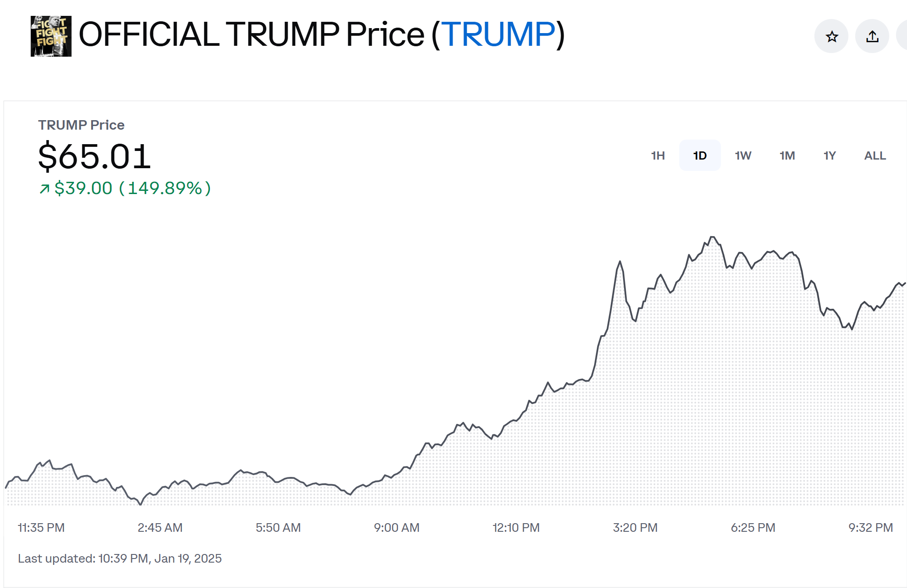Viewport: 907px width, 588px height.
Task: Show ALL-time price history
Action: coord(875,156)
